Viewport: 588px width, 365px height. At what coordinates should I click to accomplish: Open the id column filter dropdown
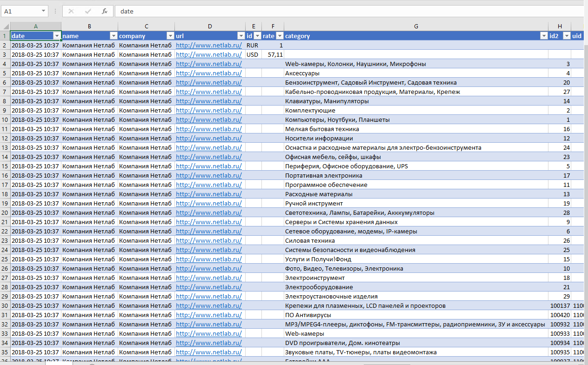click(257, 36)
